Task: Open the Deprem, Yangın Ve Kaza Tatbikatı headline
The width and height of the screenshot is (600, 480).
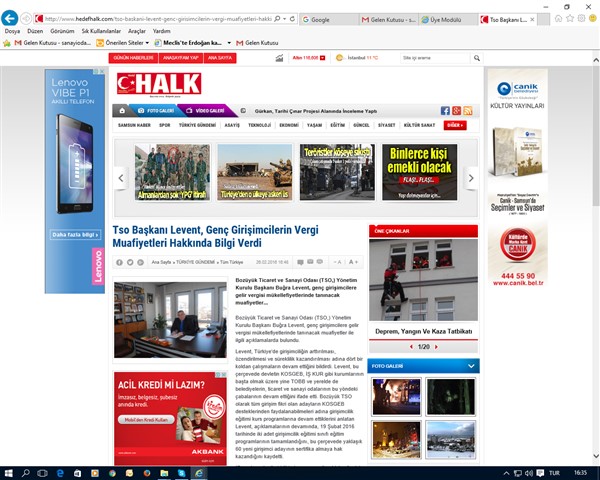Action: [423, 331]
